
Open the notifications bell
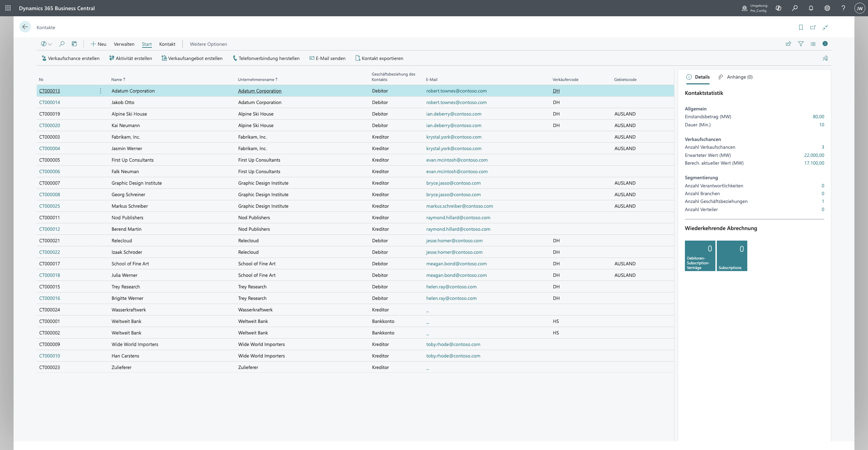click(811, 8)
